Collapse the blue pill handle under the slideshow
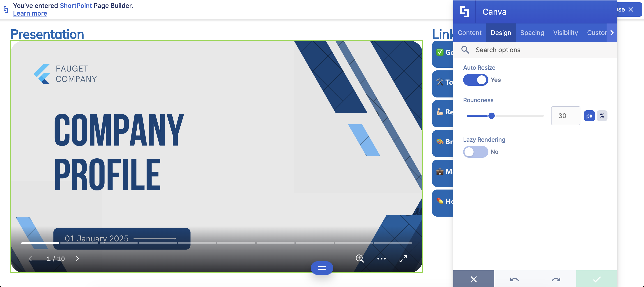This screenshot has width=644, height=287. [x=322, y=268]
